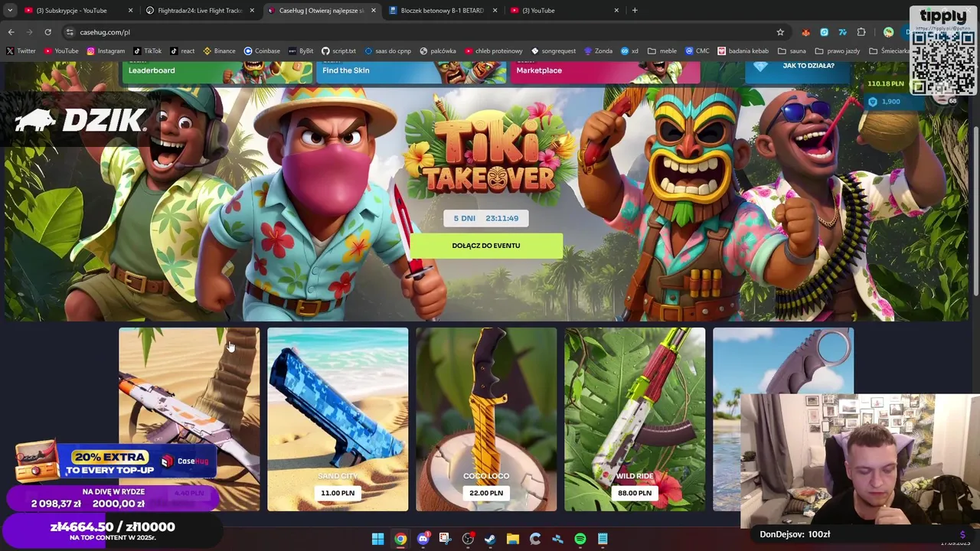Open the Instagram bookmark

(x=106, y=51)
